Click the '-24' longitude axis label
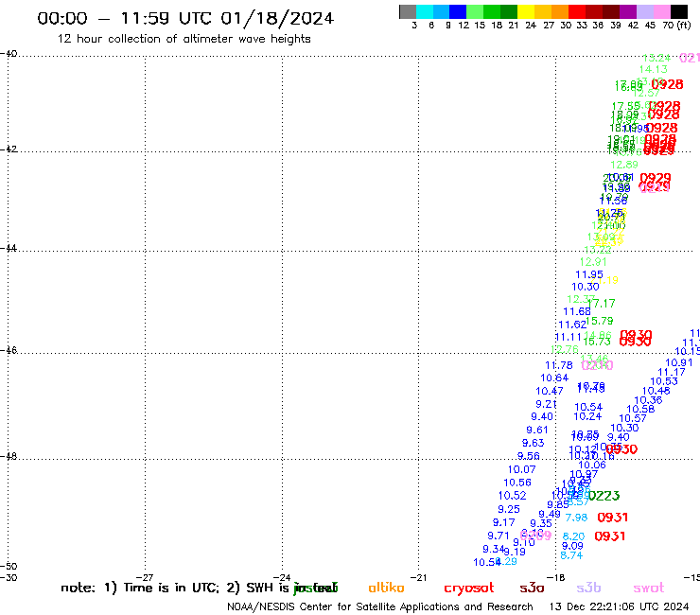This screenshot has height=615, width=700. coord(282,577)
